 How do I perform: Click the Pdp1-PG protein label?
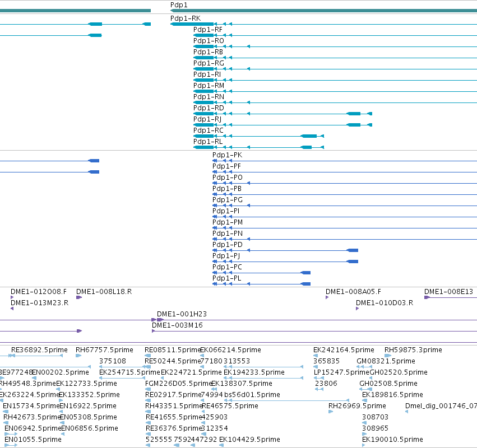pos(228,200)
